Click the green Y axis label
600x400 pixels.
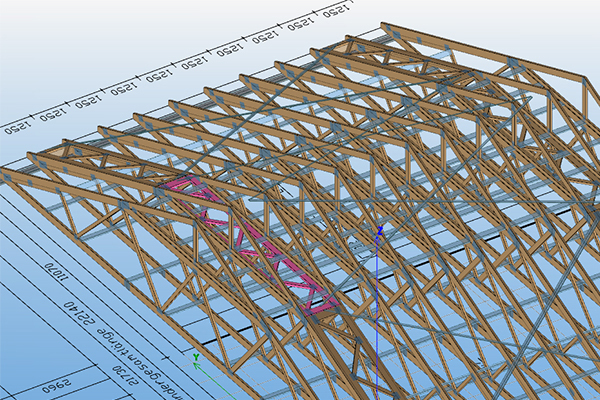pyautogui.click(x=197, y=354)
